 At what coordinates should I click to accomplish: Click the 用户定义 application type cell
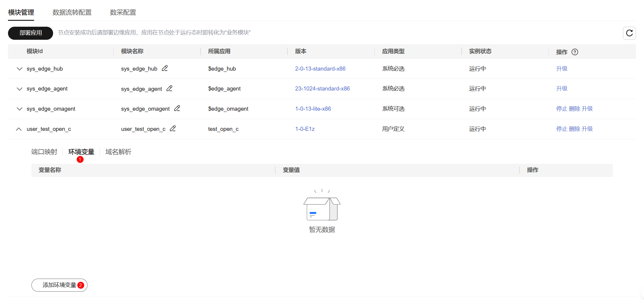[x=393, y=129]
